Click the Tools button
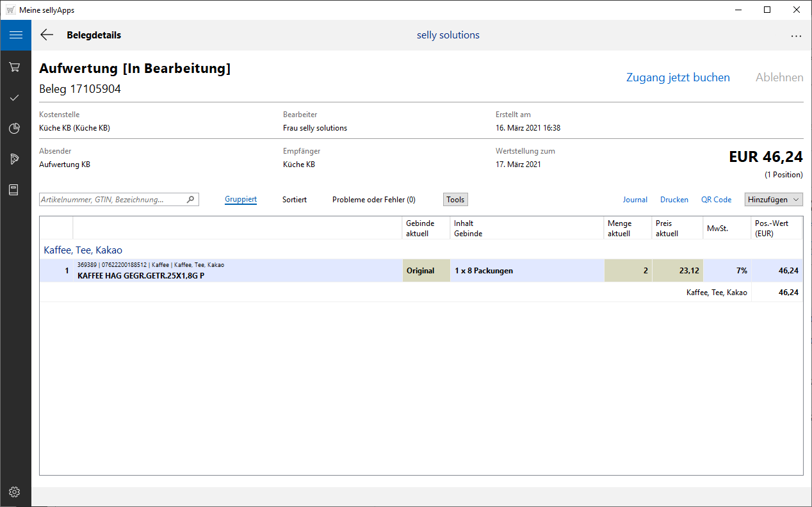The image size is (812, 507). click(455, 200)
